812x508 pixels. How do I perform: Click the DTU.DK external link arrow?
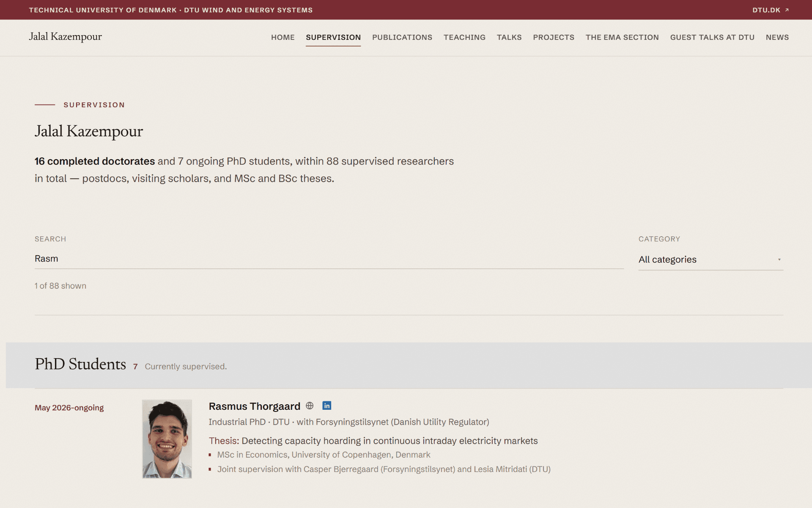click(x=787, y=10)
